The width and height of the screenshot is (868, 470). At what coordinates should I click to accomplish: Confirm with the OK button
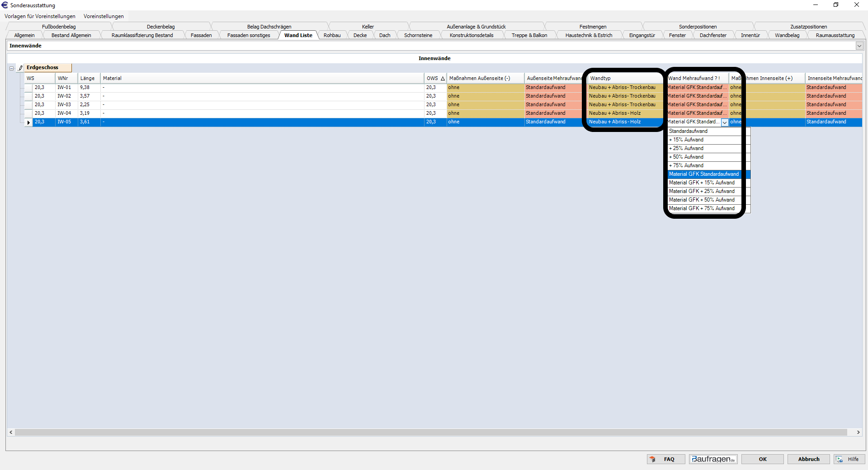point(762,459)
